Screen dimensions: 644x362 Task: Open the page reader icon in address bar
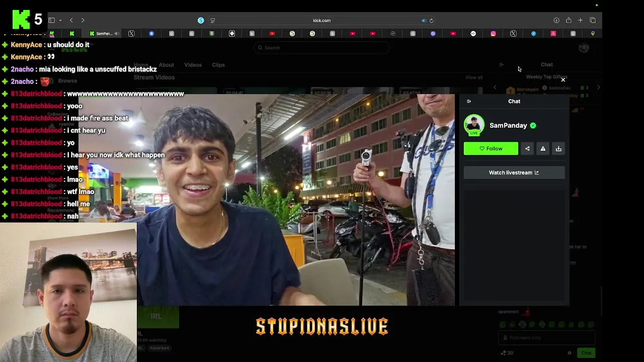(x=213, y=21)
